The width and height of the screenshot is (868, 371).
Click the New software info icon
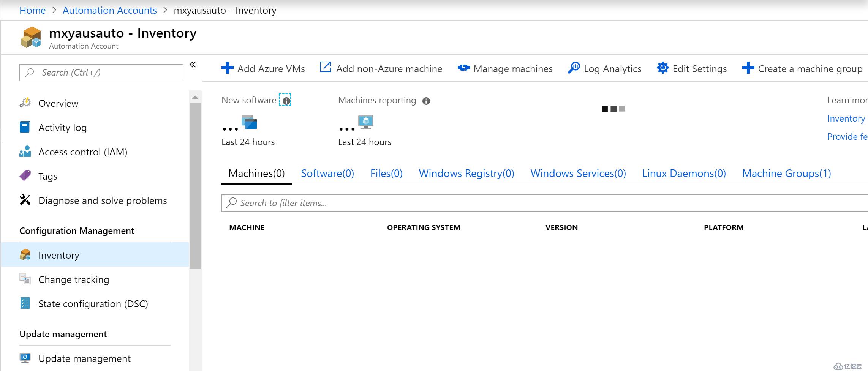click(x=286, y=101)
